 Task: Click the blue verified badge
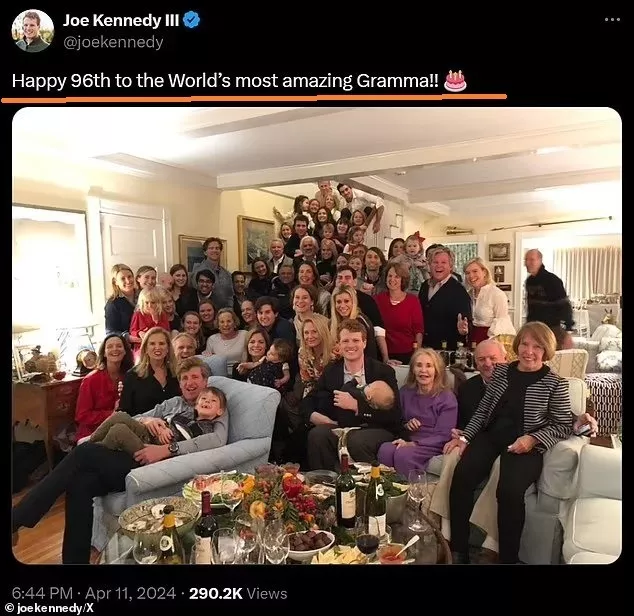tap(192, 20)
